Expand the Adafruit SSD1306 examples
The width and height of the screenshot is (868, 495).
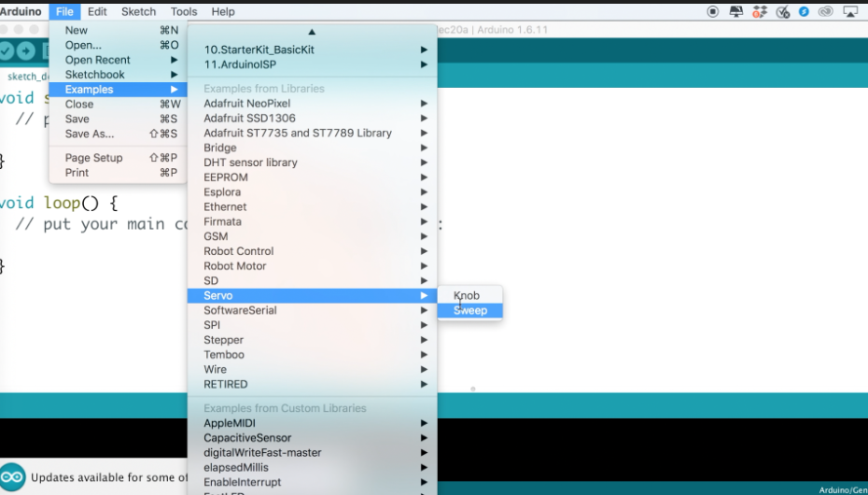click(x=313, y=119)
